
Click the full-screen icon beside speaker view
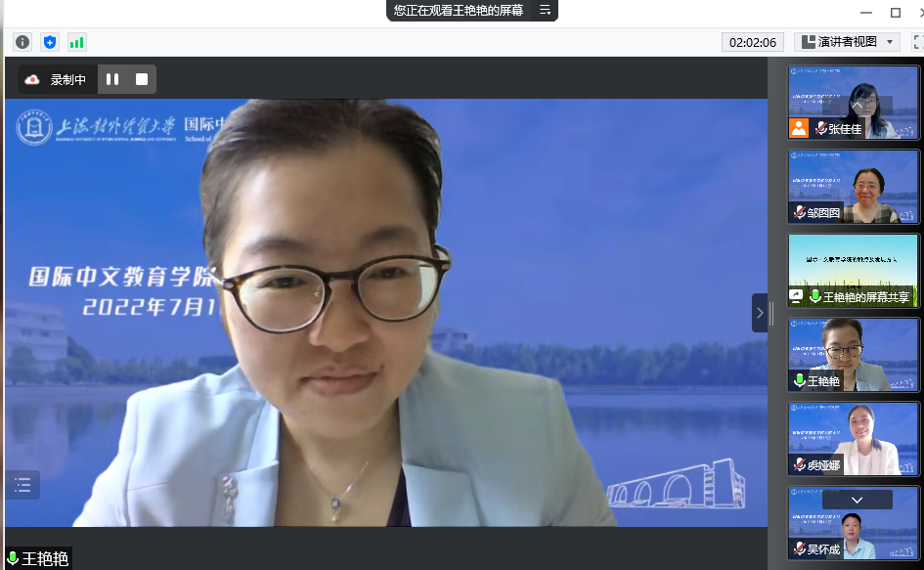coord(918,42)
